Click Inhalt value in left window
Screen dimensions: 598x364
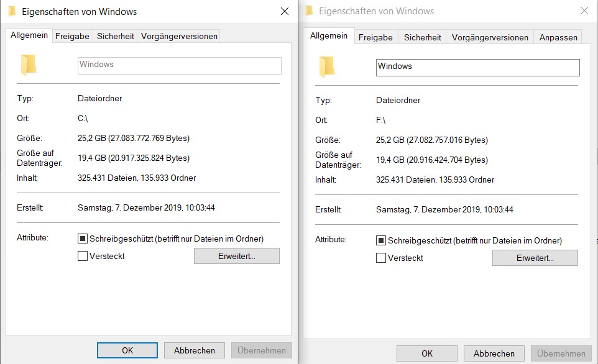(137, 178)
